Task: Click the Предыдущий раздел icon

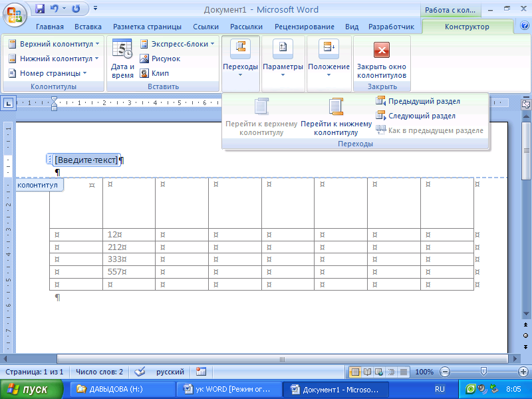Action: [x=380, y=101]
